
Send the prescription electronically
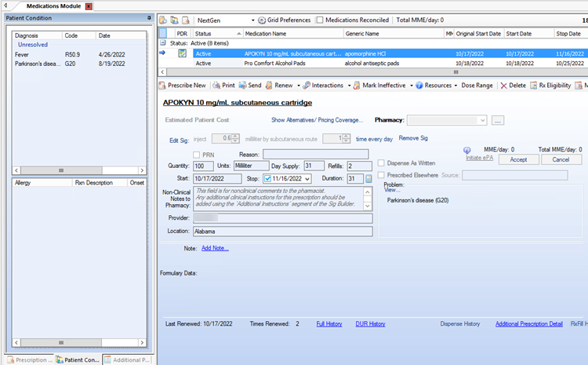250,86
